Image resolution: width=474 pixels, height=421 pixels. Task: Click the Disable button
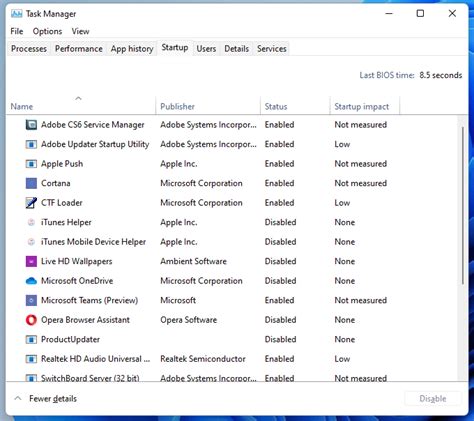click(x=433, y=399)
